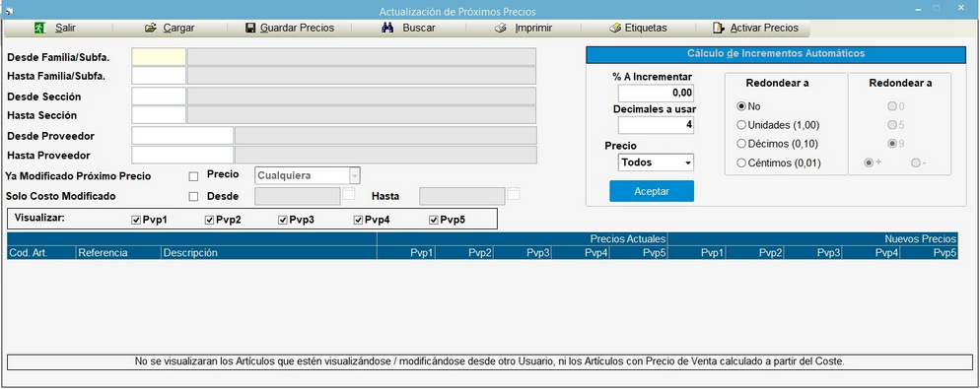Click the Desde Sección code field
The height and width of the screenshot is (389, 980).
click(x=159, y=97)
